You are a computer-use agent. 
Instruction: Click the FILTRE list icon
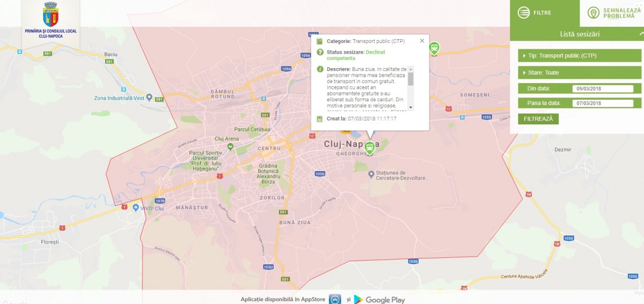coord(524,13)
